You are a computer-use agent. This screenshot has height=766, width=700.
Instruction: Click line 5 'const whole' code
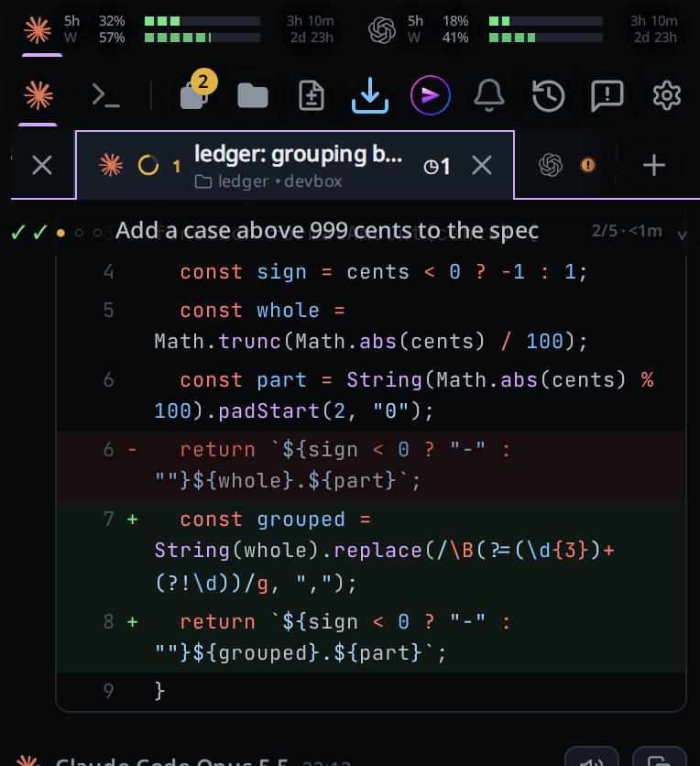point(371,326)
